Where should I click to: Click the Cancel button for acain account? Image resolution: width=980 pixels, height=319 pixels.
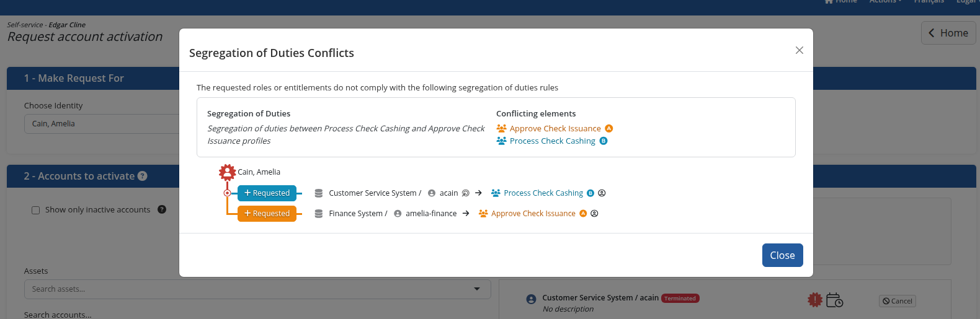click(x=898, y=301)
